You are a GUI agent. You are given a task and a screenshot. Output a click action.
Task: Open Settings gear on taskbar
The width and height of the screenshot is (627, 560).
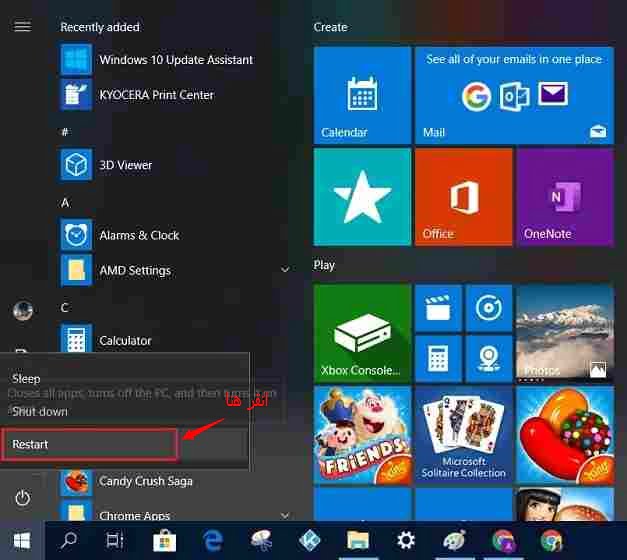406,541
